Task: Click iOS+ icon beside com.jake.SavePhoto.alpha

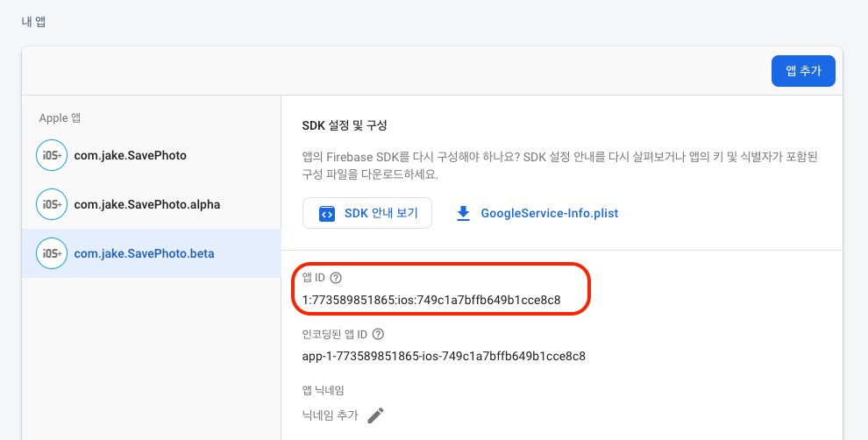Action: click(x=52, y=204)
